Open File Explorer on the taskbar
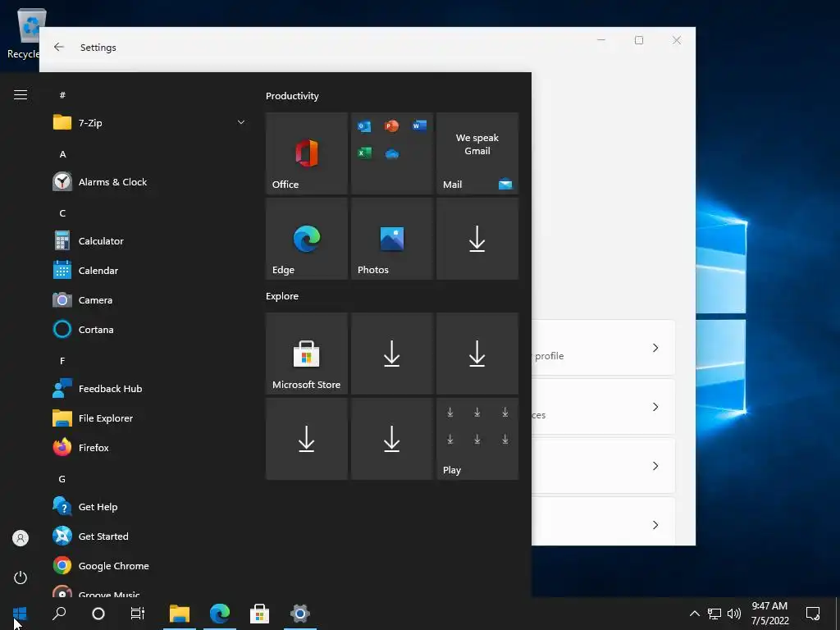840x630 pixels. coord(180,614)
